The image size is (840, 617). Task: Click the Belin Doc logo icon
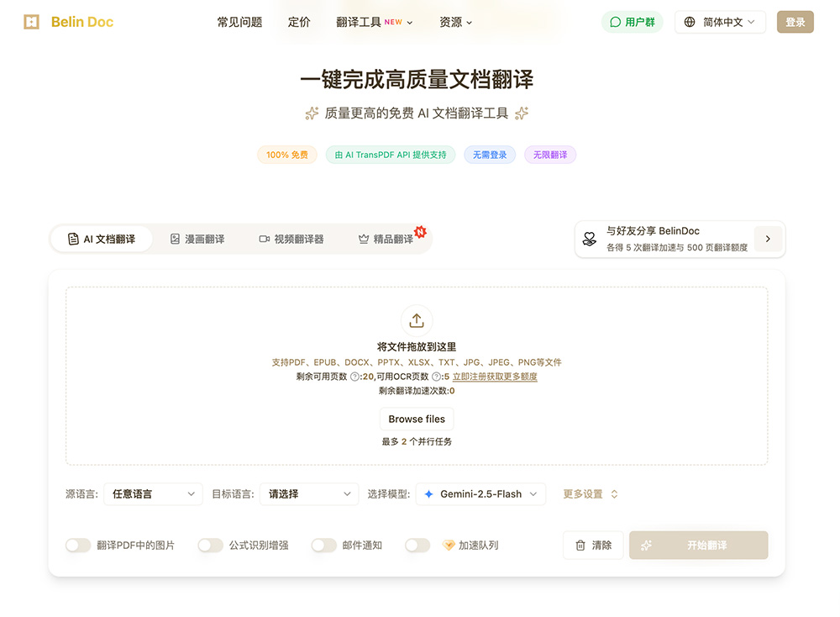coord(32,22)
